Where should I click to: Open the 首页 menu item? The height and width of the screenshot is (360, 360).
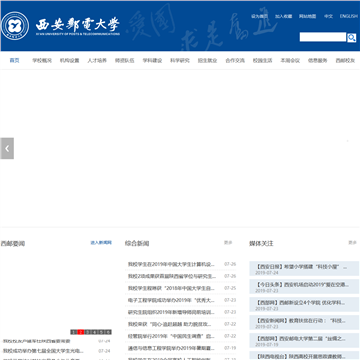tap(14, 60)
